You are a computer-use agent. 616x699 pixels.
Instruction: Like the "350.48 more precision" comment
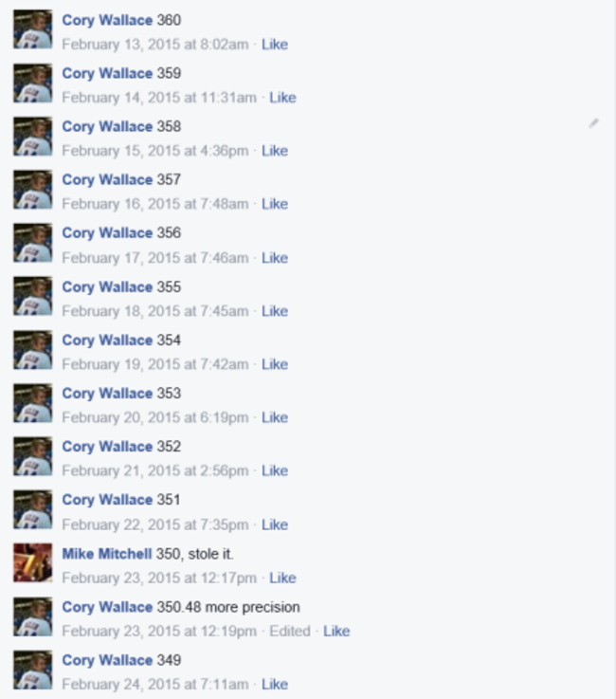click(x=336, y=631)
